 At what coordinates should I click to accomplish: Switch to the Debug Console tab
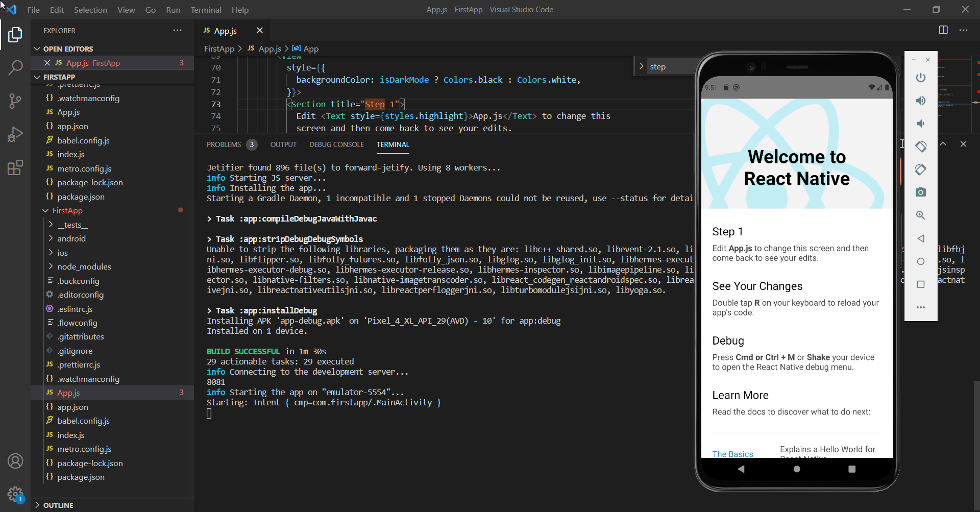336,144
